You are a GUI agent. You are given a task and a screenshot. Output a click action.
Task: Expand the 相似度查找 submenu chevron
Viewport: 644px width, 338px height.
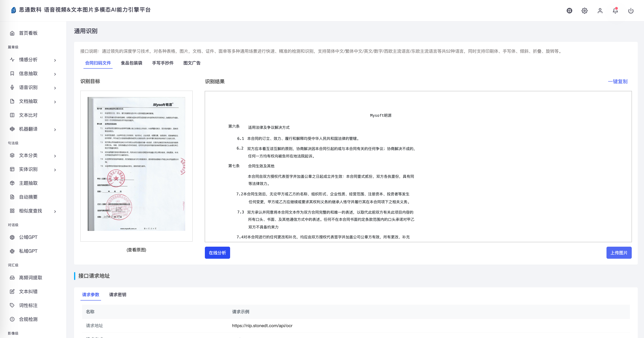[x=55, y=212]
